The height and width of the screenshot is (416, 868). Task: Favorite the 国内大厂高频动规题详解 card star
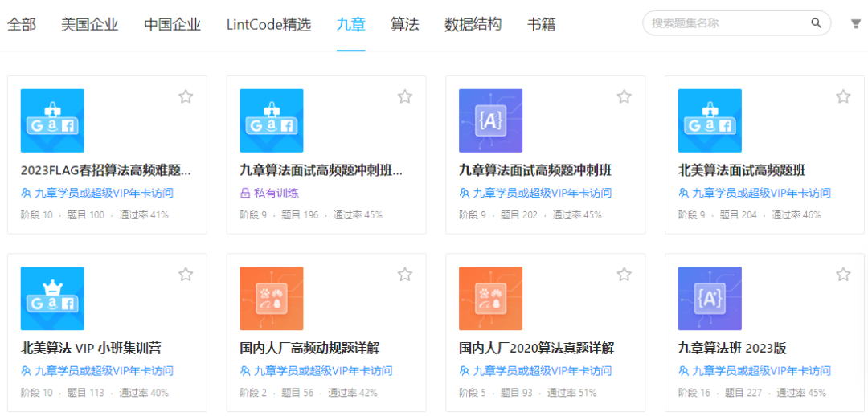click(404, 275)
